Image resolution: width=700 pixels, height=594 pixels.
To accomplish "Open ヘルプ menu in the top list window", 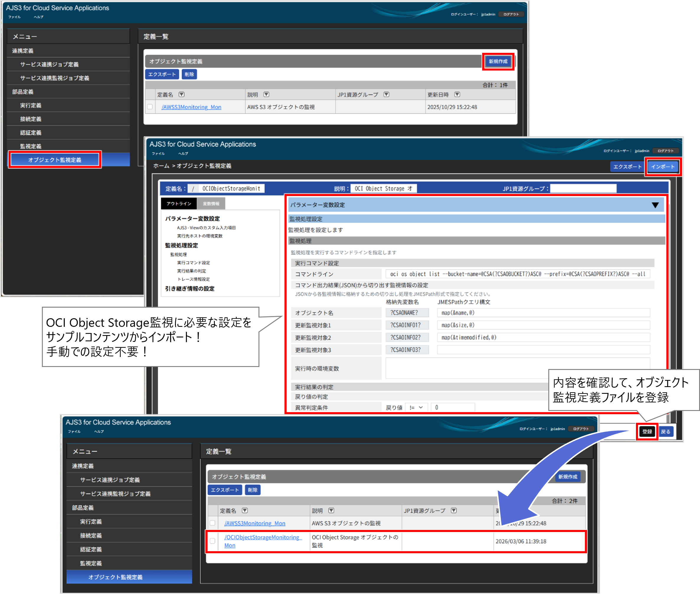I will (38, 17).
